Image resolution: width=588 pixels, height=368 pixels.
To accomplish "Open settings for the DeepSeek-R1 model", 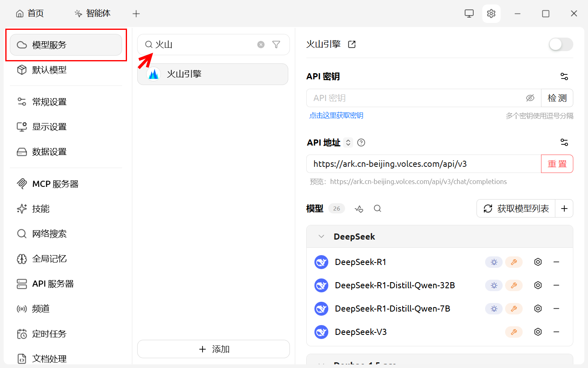I will point(538,262).
